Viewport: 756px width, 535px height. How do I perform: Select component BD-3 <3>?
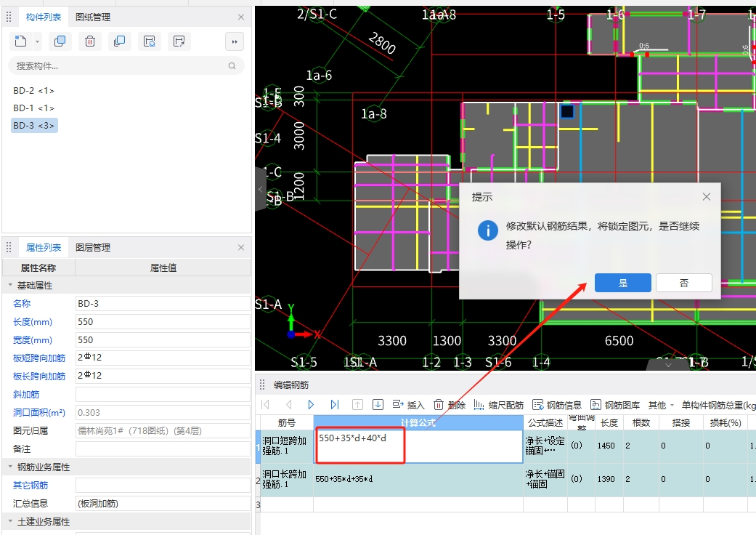pyautogui.click(x=34, y=126)
